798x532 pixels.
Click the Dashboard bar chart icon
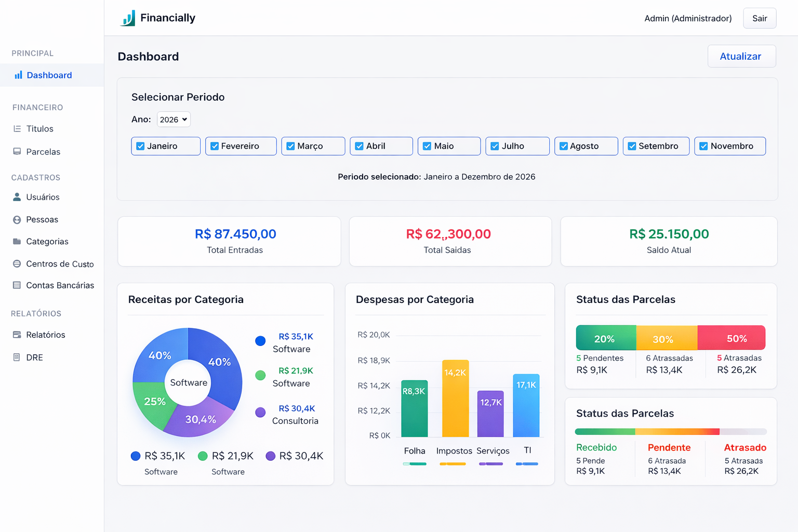[x=18, y=75]
